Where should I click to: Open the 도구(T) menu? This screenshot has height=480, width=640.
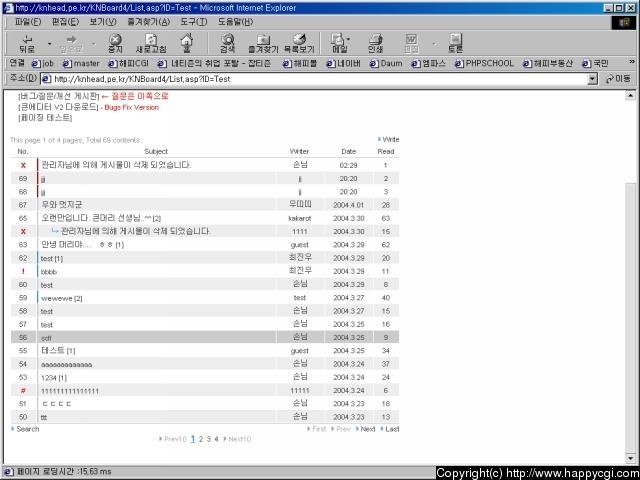coord(194,22)
